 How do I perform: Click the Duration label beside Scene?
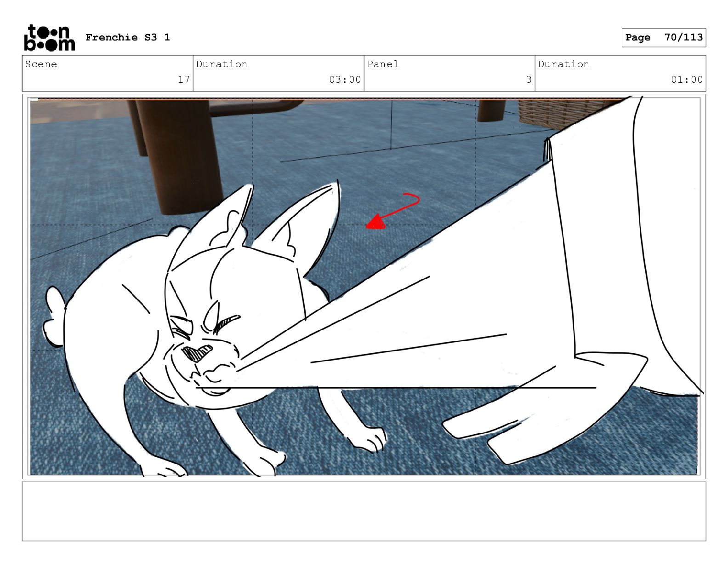(222, 64)
